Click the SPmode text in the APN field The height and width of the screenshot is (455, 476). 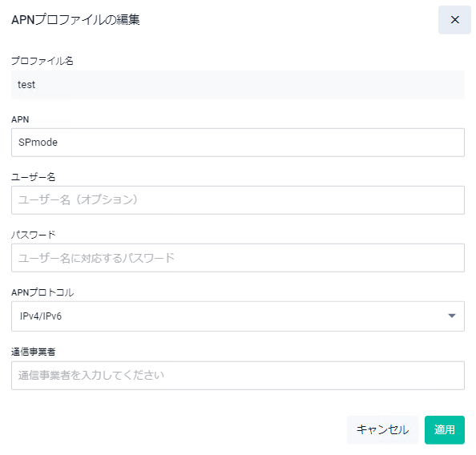click(x=38, y=142)
